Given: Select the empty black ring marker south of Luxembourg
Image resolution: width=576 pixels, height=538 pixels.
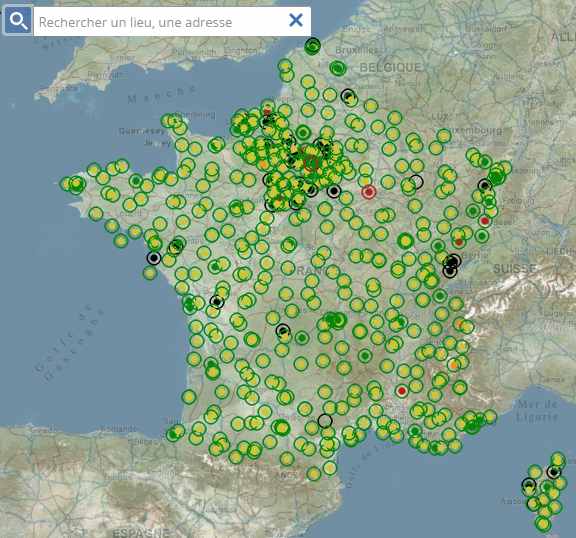Looking at the screenshot, I should 416,182.
